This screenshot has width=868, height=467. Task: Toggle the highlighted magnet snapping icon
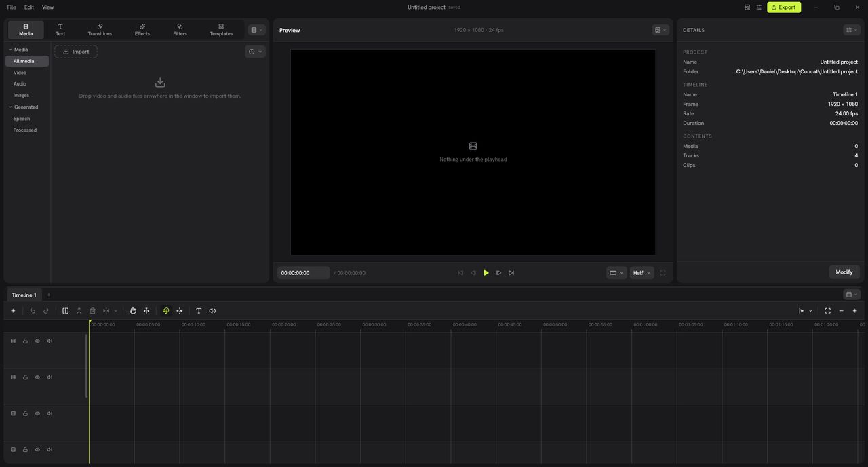pyautogui.click(x=166, y=311)
